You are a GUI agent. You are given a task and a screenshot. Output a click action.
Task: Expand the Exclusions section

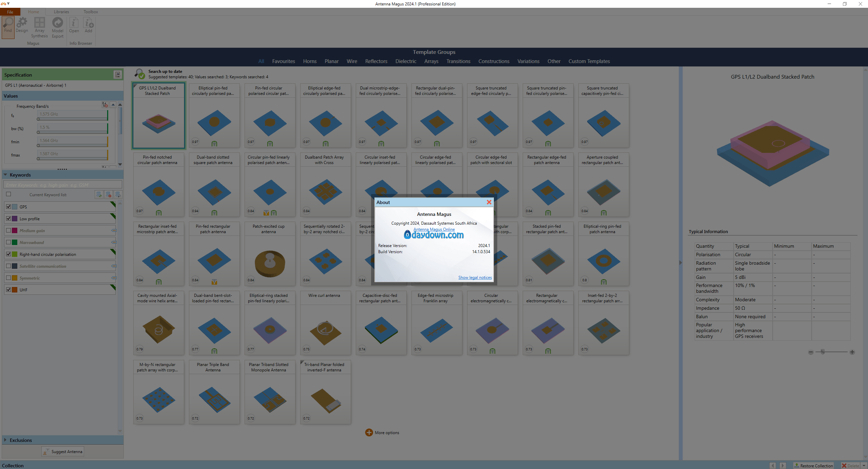pos(5,440)
